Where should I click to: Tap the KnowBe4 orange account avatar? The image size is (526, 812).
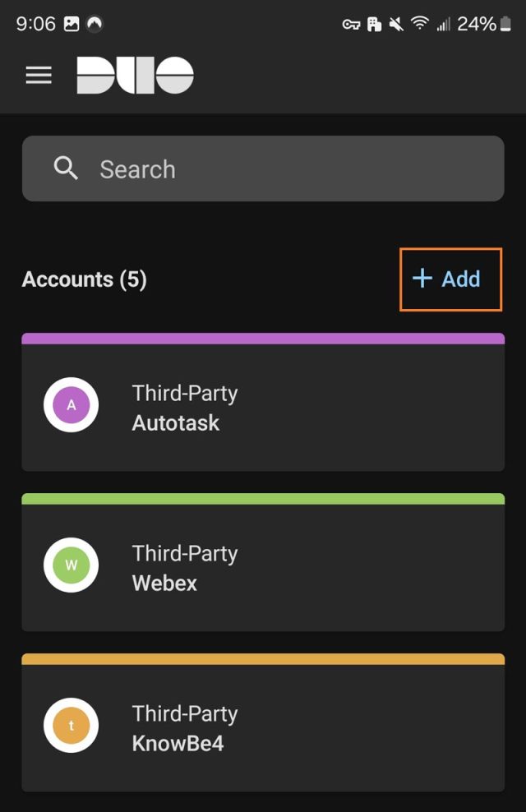(x=71, y=725)
